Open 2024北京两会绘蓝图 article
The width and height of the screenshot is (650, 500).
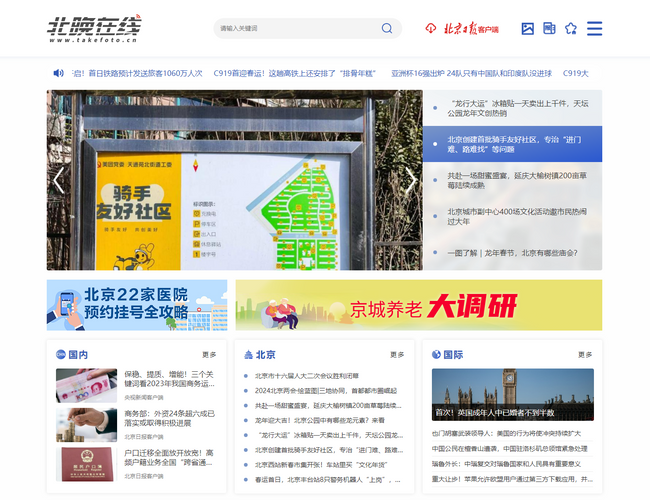pyautogui.click(x=325, y=391)
